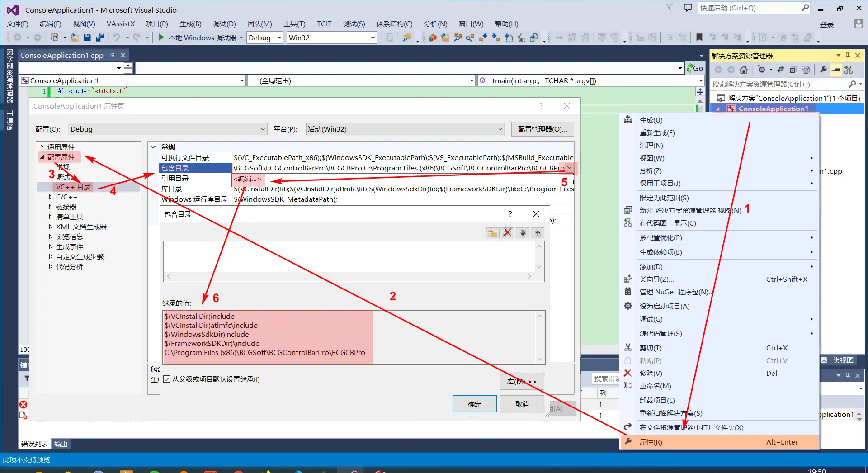Click the account avatar icon

pos(859,24)
